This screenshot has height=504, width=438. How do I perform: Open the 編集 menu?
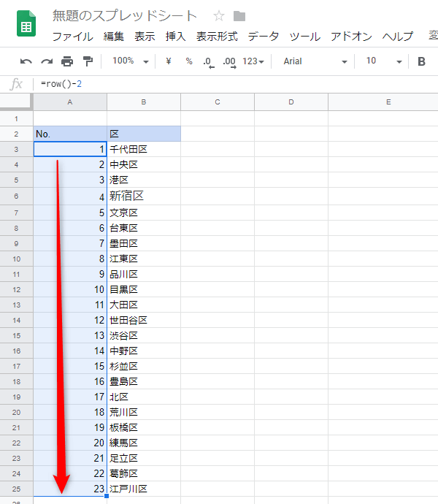(x=113, y=37)
